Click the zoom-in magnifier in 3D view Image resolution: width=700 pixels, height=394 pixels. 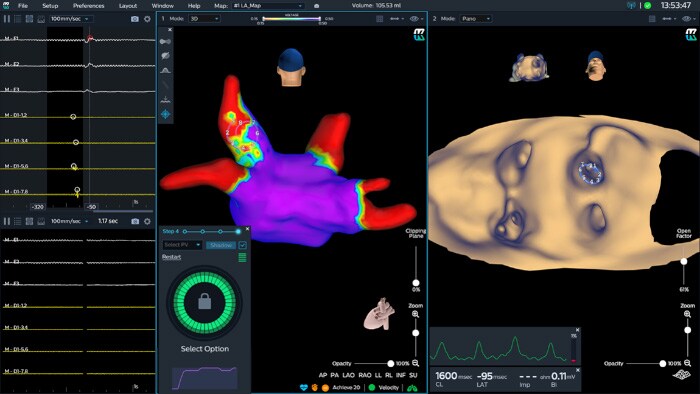[x=415, y=314]
